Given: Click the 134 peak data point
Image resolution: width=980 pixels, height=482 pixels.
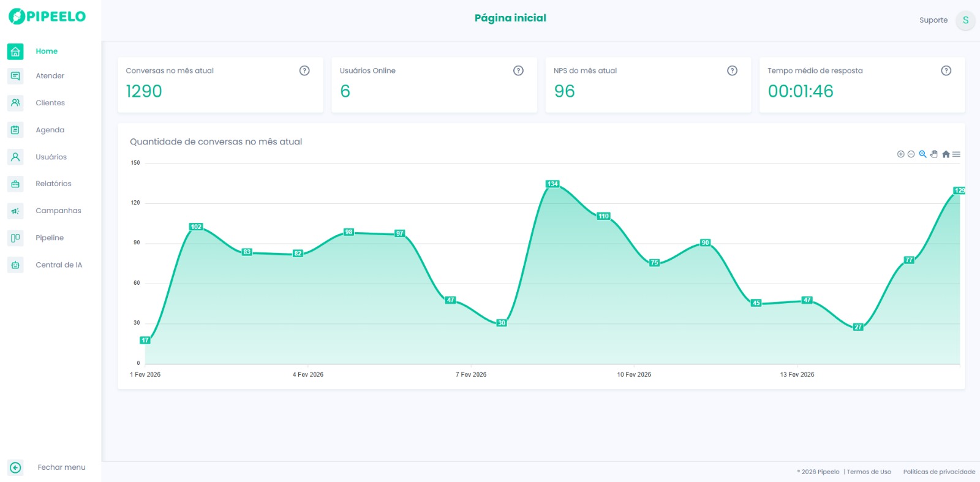Looking at the screenshot, I should (x=552, y=184).
